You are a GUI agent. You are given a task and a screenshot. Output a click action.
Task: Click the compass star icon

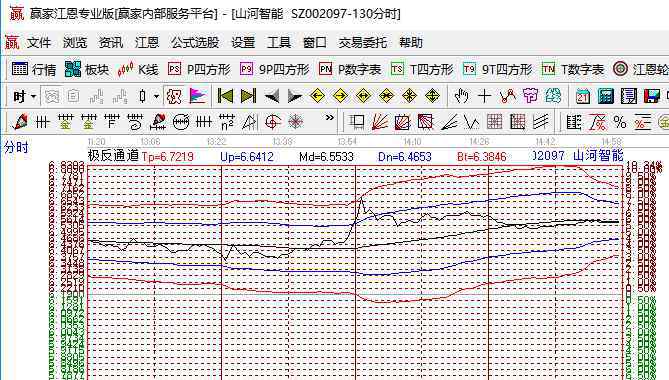click(x=295, y=122)
